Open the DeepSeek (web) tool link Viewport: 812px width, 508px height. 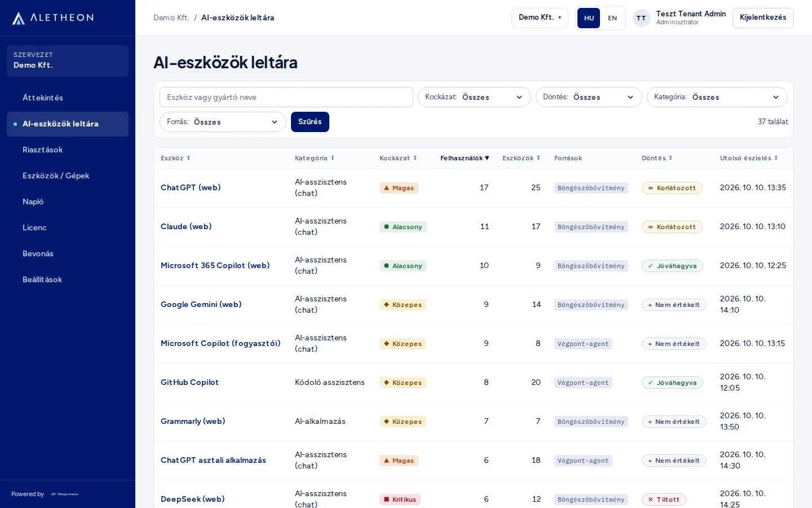[193, 500]
